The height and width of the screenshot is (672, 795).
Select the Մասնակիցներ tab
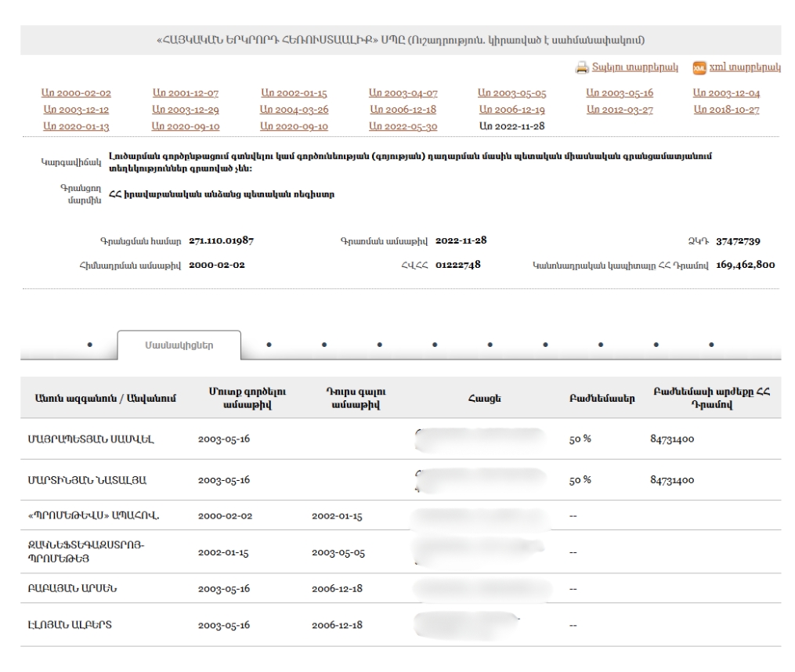tap(179, 343)
